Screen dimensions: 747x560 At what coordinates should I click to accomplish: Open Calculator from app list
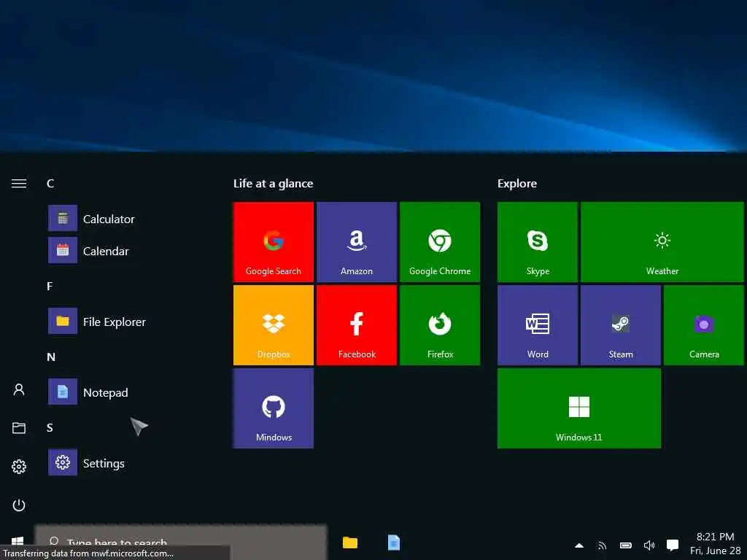coord(91,219)
